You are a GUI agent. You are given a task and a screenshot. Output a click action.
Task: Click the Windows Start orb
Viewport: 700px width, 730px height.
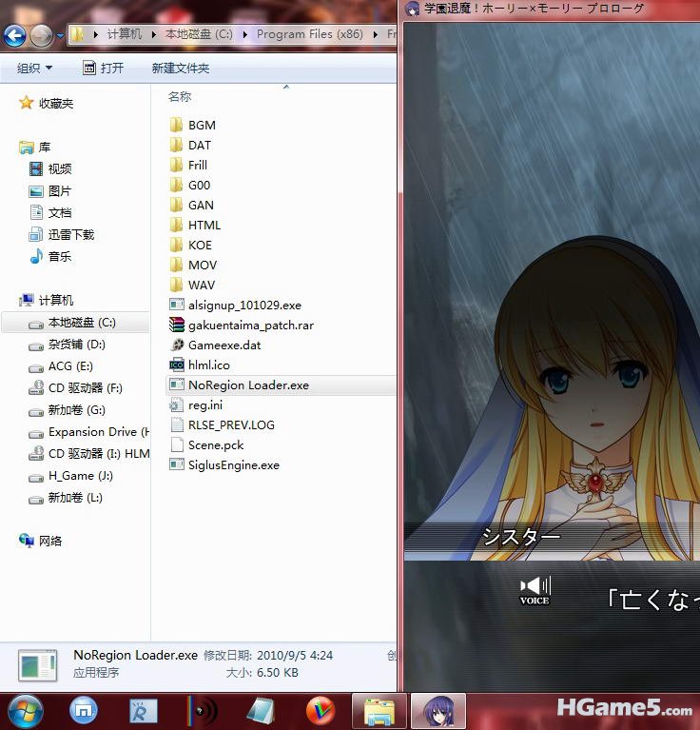tap(25, 710)
